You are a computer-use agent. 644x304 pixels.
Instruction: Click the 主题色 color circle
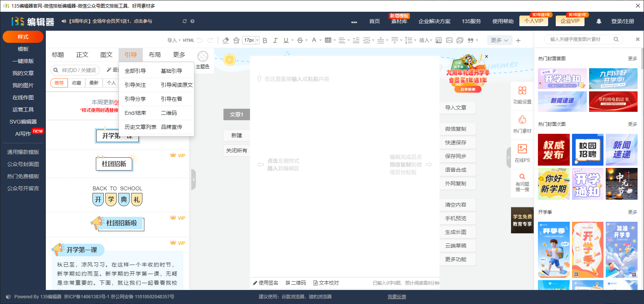point(203,56)
